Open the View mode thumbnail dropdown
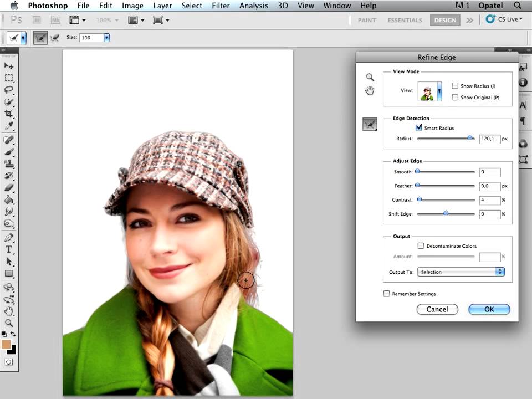532x399 pixels. 439,91
